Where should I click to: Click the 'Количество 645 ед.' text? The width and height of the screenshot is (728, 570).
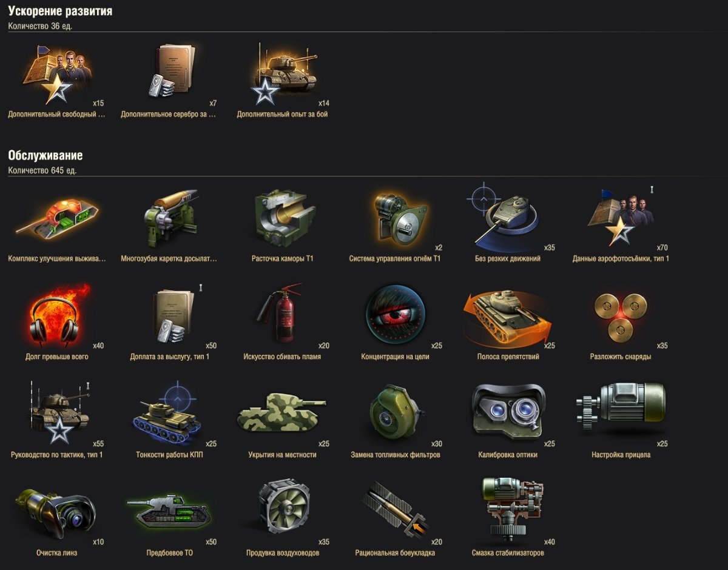(x=42, y=170)
